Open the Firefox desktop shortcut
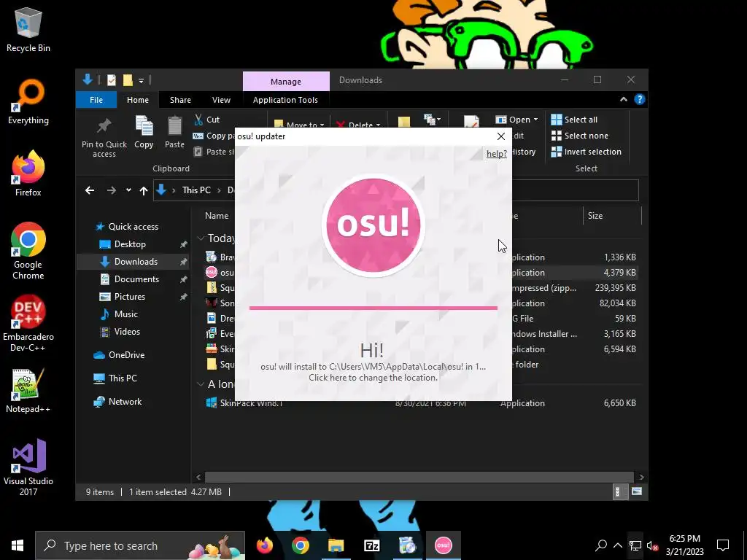747x560 pixels. (x=28, y=174)
